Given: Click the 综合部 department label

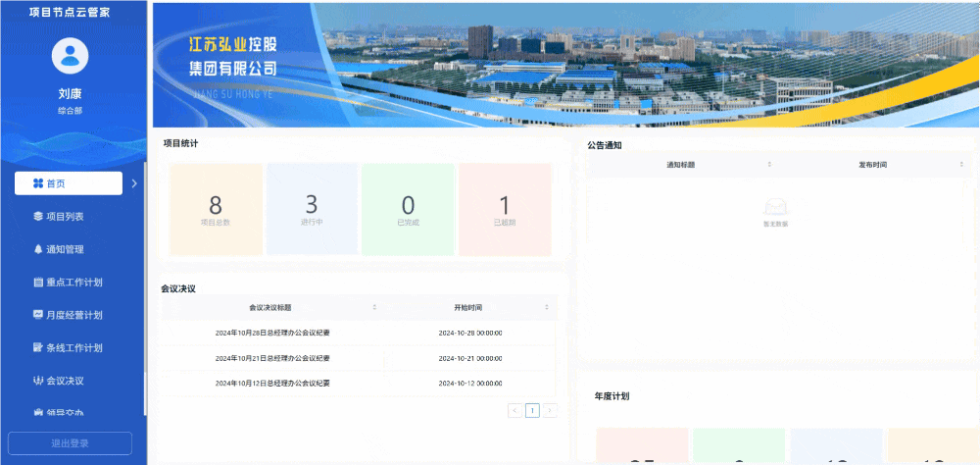Looking at the screenshot, I should click(70, 111).
